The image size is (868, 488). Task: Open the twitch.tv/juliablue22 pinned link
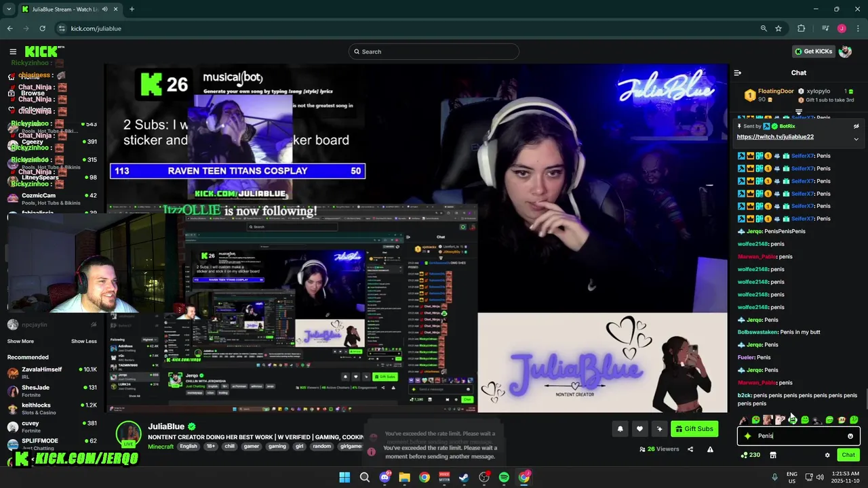[x=775, y=137]
